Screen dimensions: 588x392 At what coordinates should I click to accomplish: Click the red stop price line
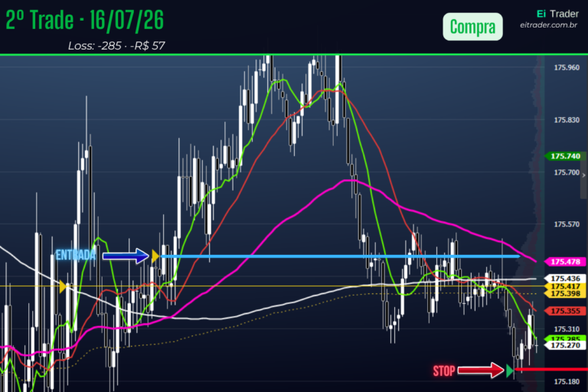point(551,370)
